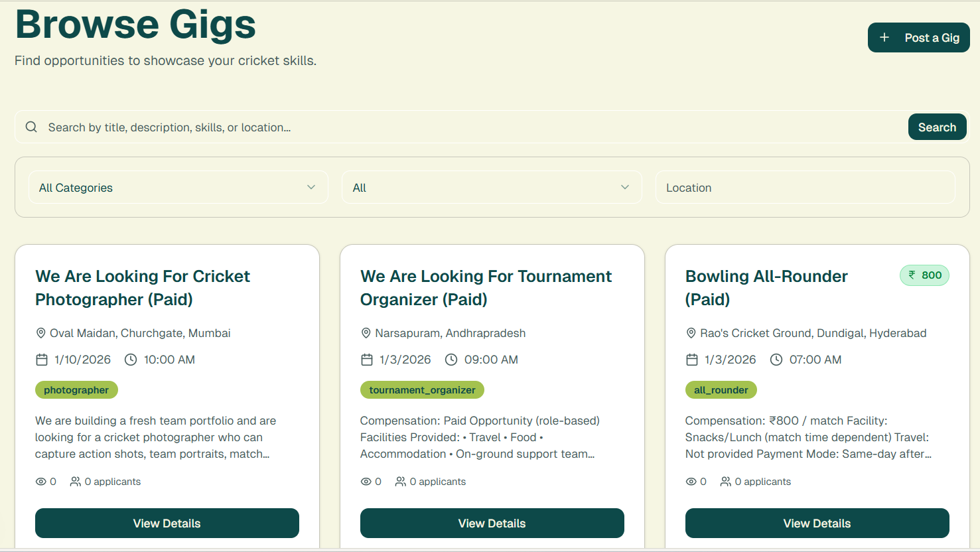
Task: Open the All Categories dropdown
Action: click(x=178, y=187)
